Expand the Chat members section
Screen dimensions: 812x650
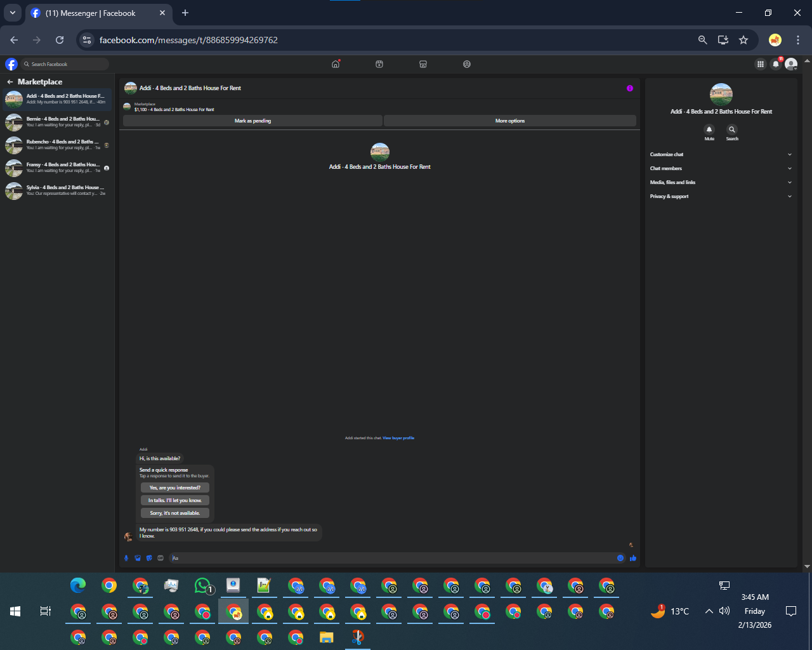pos(721,168)
